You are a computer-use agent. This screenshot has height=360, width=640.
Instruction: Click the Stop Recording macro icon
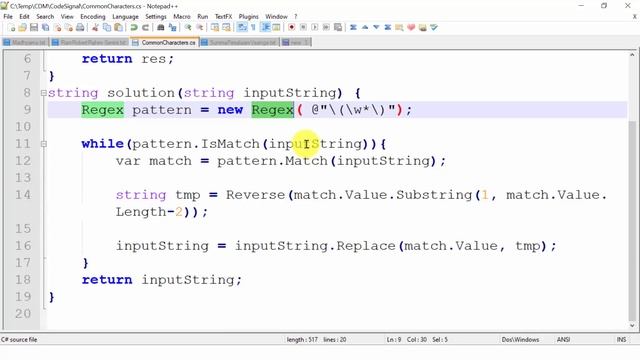click(x=303, y=28)
